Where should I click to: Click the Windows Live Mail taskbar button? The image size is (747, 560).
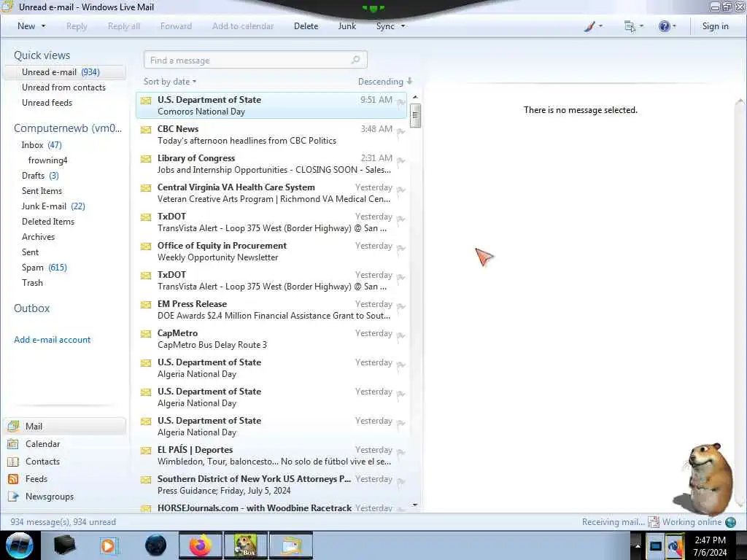point(291,545)
